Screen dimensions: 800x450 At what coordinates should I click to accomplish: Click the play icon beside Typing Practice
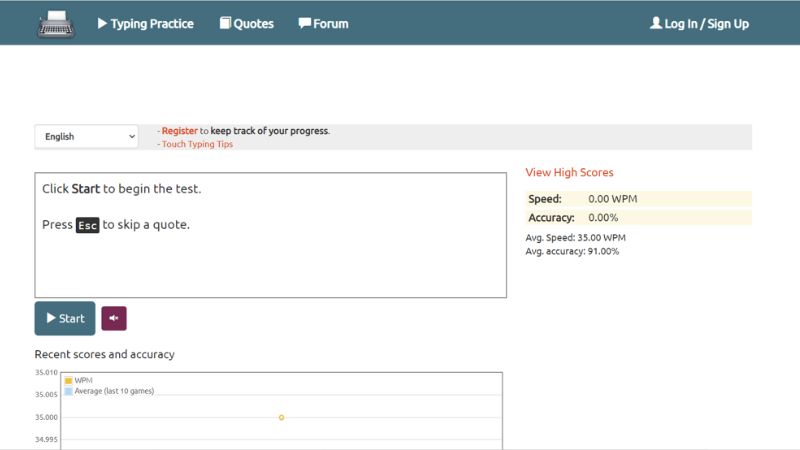102,23
